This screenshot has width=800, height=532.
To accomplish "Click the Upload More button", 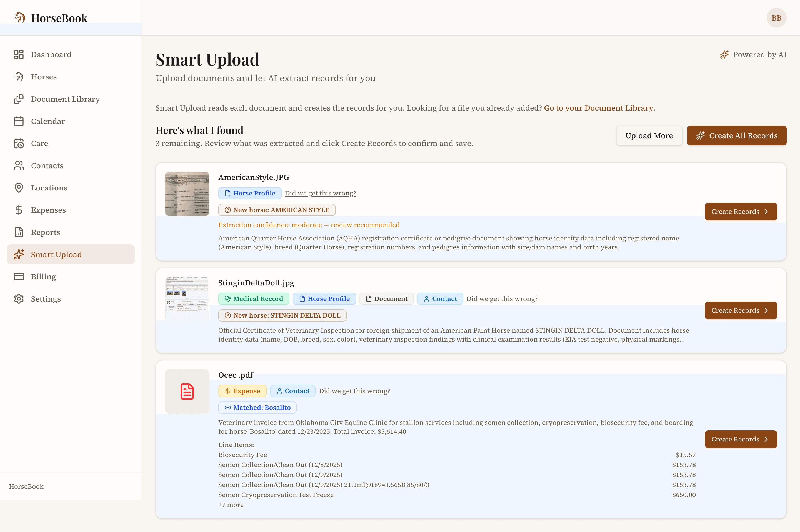I will click(x=649, y=136).
